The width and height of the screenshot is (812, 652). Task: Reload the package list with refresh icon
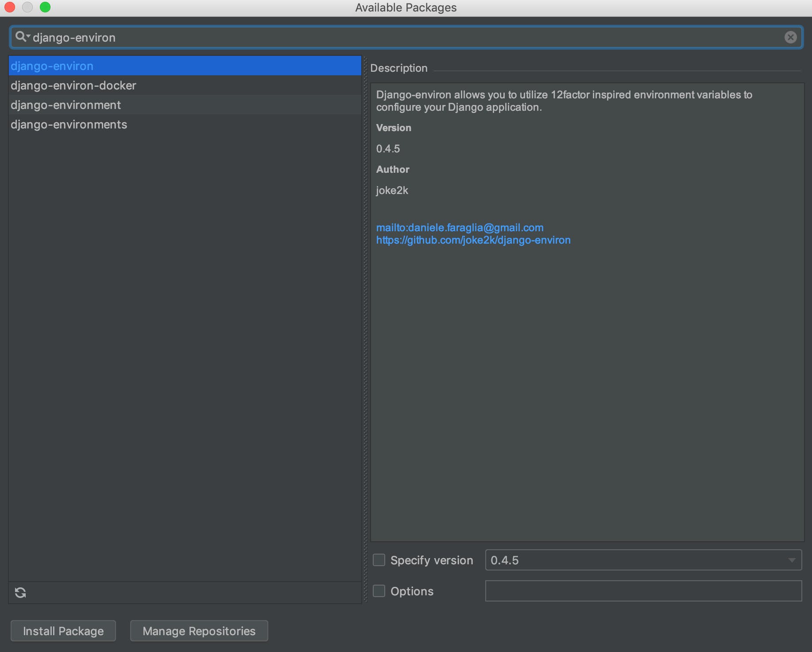tap(20, 593)
